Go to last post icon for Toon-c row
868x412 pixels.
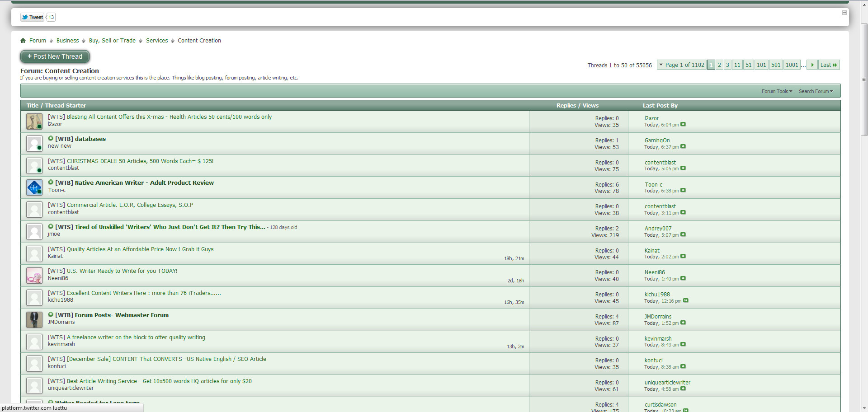pos(683,191)
